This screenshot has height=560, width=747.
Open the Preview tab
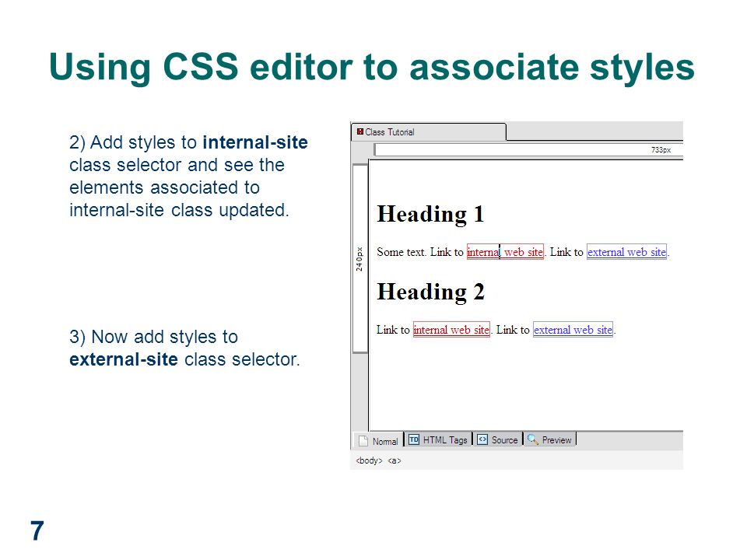pyautogui.click(x=550, y=440)
